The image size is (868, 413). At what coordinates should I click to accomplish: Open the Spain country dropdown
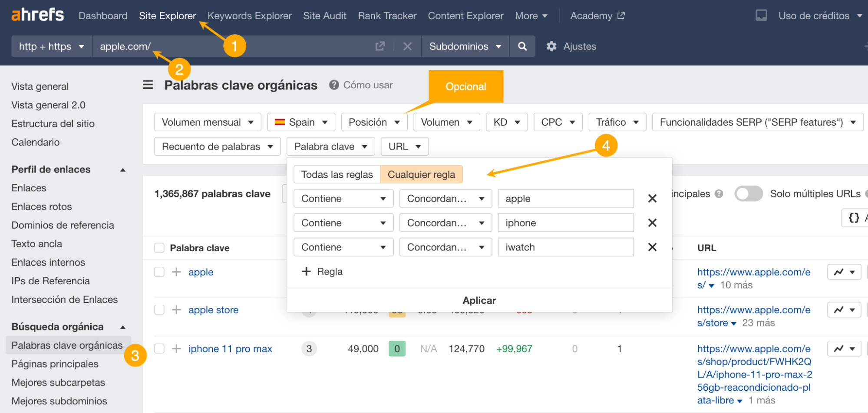coord(301,122)
